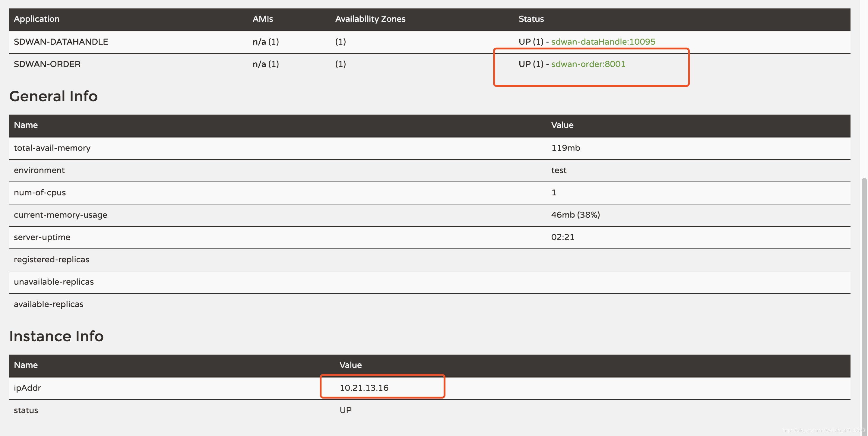Click the Availability Zones column header
Image resolution: width=868 pixels, height=436 pixels.
tap(370, 19)
